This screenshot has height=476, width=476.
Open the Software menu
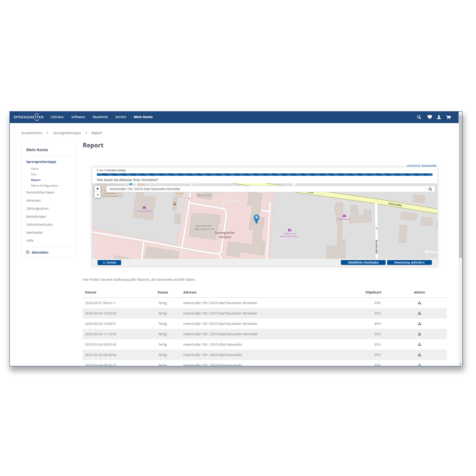click(78, 117)
